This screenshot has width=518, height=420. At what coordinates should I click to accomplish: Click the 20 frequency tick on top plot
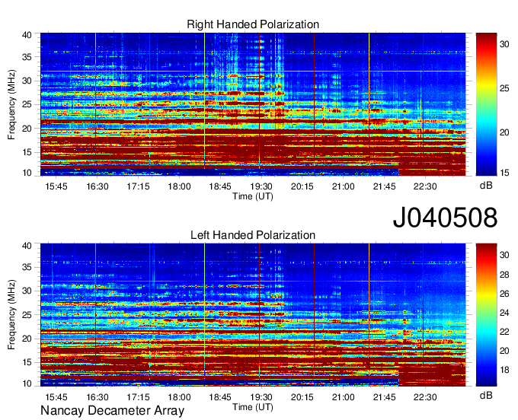[x=27, y=129]
